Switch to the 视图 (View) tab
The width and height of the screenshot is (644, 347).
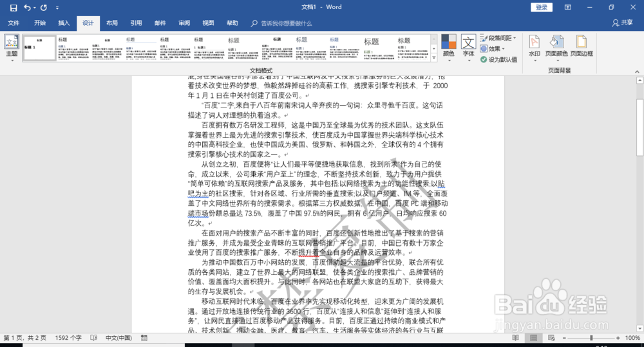(x=208, y=23)
